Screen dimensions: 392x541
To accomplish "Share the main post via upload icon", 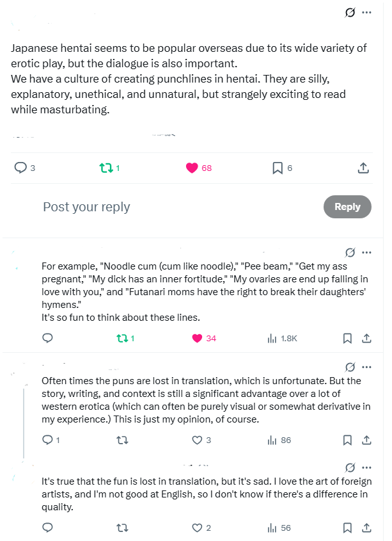I will (363, 168).
